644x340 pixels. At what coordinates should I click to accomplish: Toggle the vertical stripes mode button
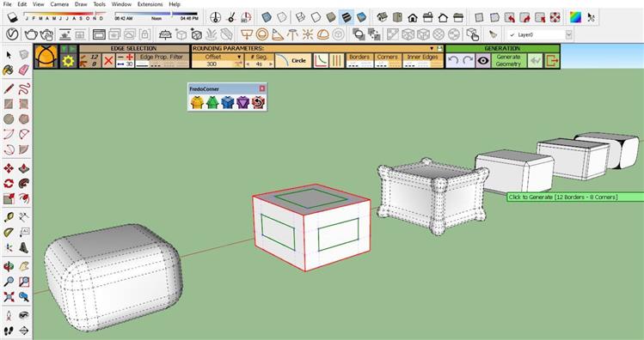pos(336,61)
